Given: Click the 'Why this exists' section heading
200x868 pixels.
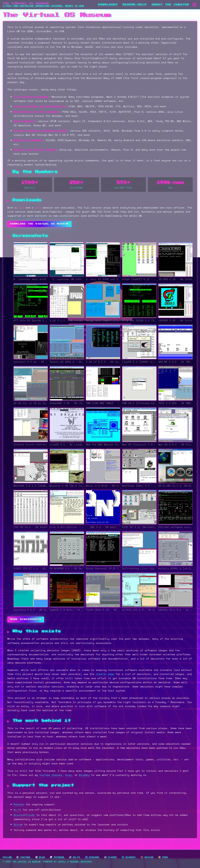Looking at the screenshot, I should [37, 631].
